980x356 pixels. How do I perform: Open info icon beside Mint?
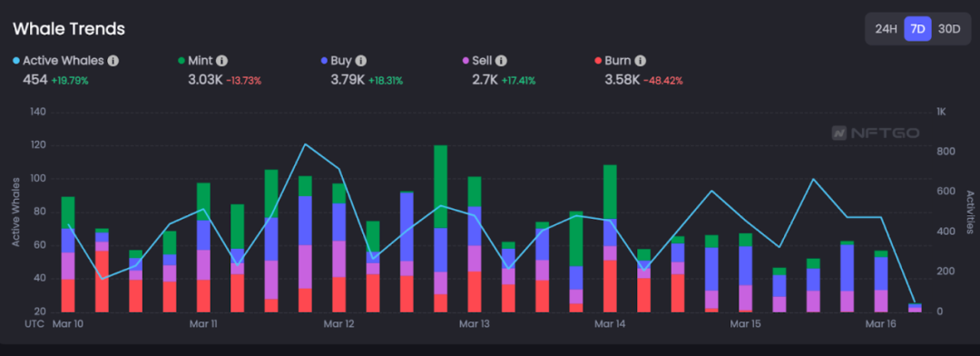222,61
